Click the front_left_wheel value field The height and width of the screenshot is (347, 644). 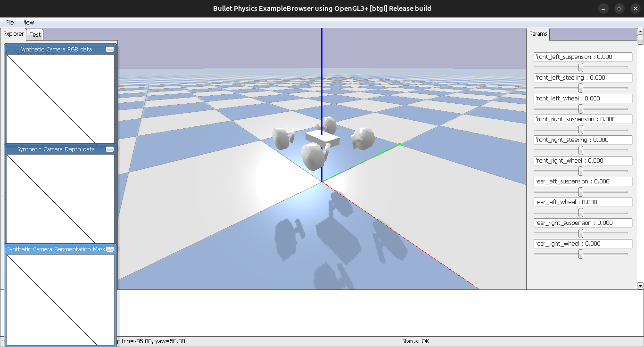pos(583,99)
